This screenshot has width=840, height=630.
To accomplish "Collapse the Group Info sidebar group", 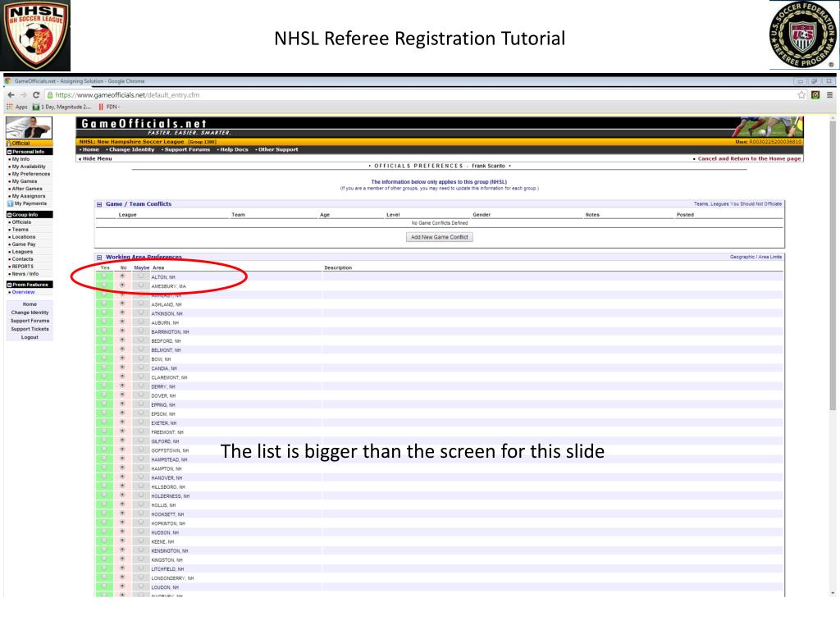I will (9, 215).
